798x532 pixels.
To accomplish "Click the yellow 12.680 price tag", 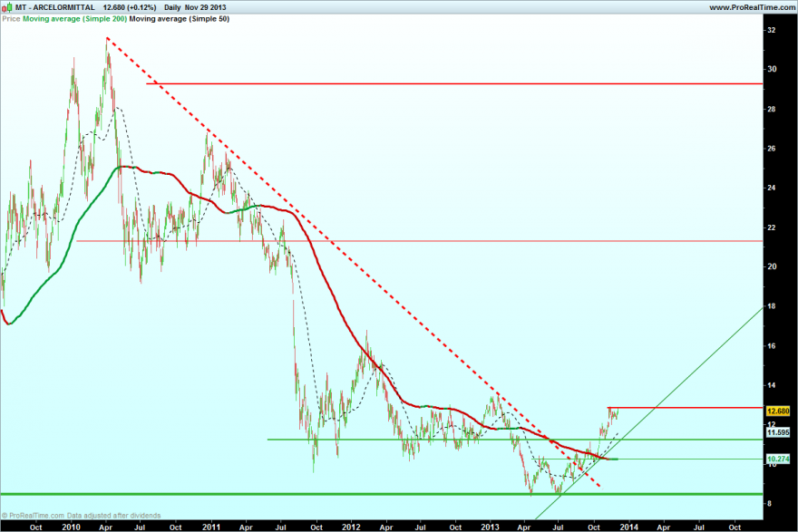I will (x=778, y=411).
